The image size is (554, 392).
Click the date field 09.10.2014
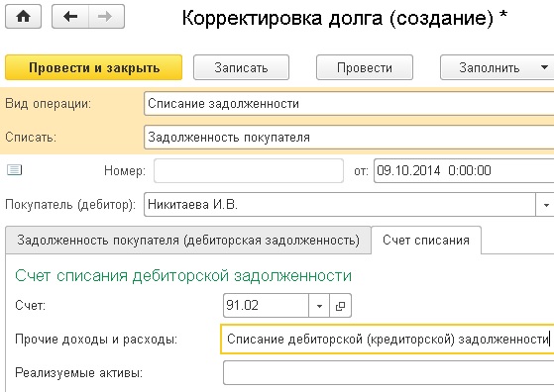pos(464,171)
